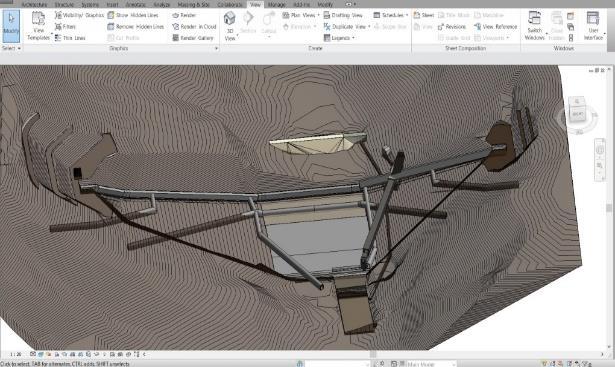
Task: Click Remove Hidden Lines tool
Action: (x=136, y=27)
